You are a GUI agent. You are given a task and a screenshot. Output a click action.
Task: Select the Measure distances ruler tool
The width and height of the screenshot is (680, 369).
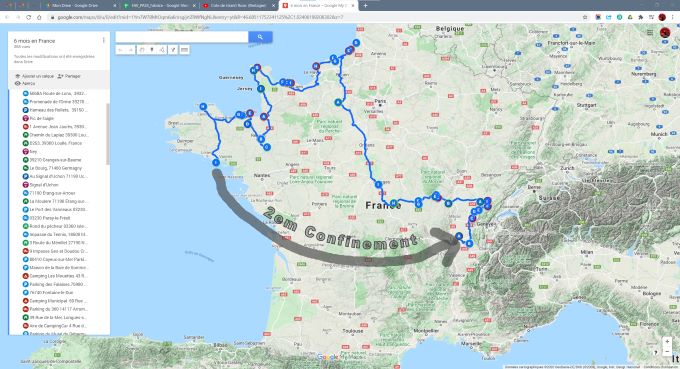pyautogui.click(x=184, y=50)
